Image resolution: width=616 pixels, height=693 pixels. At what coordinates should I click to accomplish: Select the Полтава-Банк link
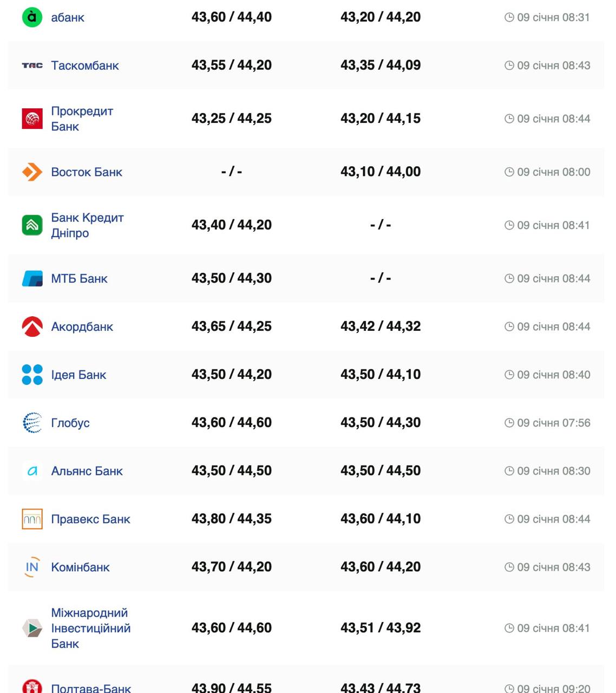[91, 688]
